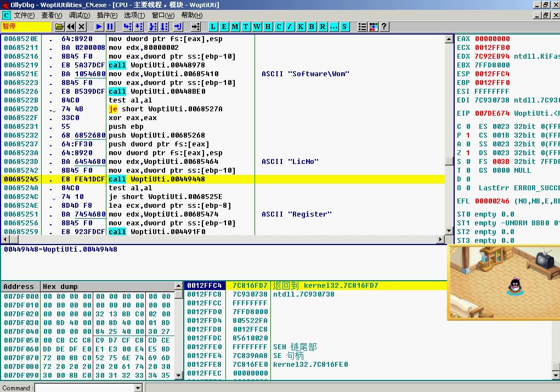
Task: Restart the program with the rewind icon
Action: pos(71,27)
